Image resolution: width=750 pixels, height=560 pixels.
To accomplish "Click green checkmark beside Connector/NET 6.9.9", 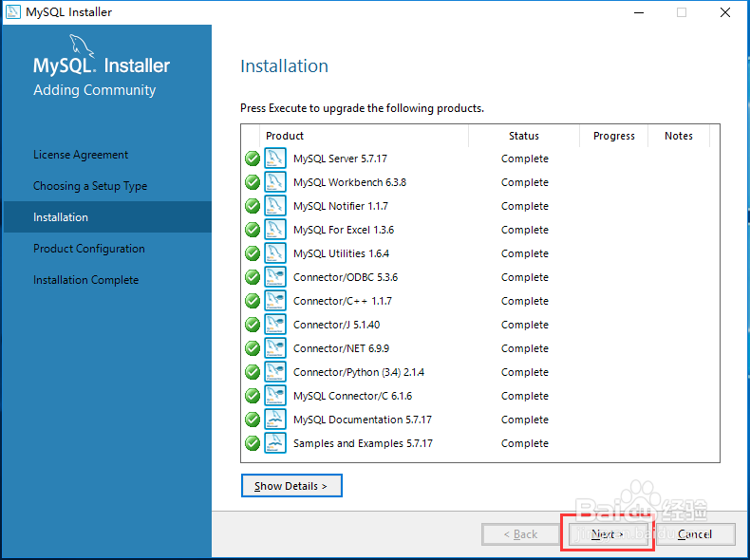I will point(253,348).
